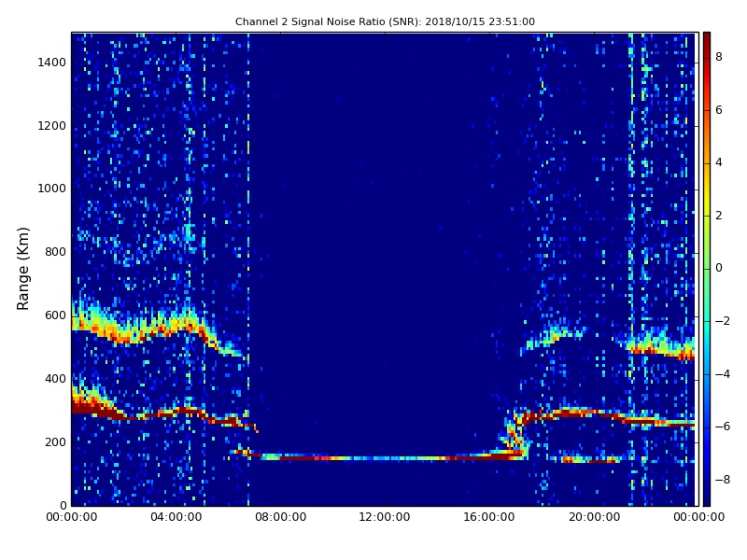The height and width of the screenshot is (560, 747).
Task: Click the colorbar label −4
Action: [x=723, y=374]
